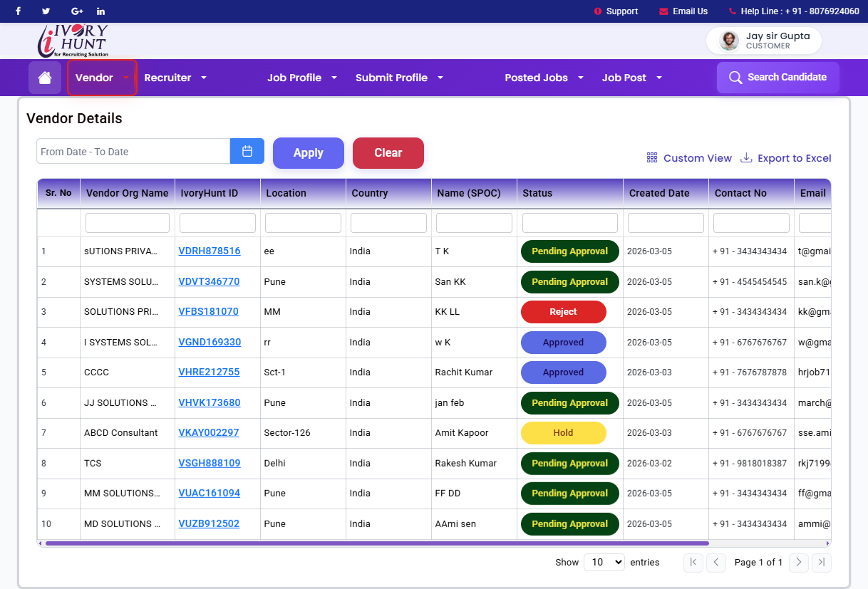Screen dimensions: 868x589
Task: Open the Facebook social icon
Action: coord(18,11)
